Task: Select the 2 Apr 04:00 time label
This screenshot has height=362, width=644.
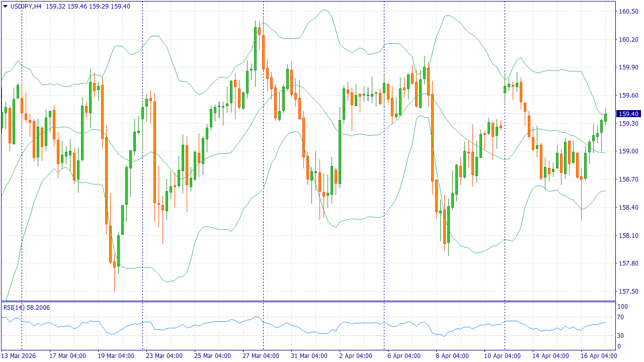Action: [356, 355]
